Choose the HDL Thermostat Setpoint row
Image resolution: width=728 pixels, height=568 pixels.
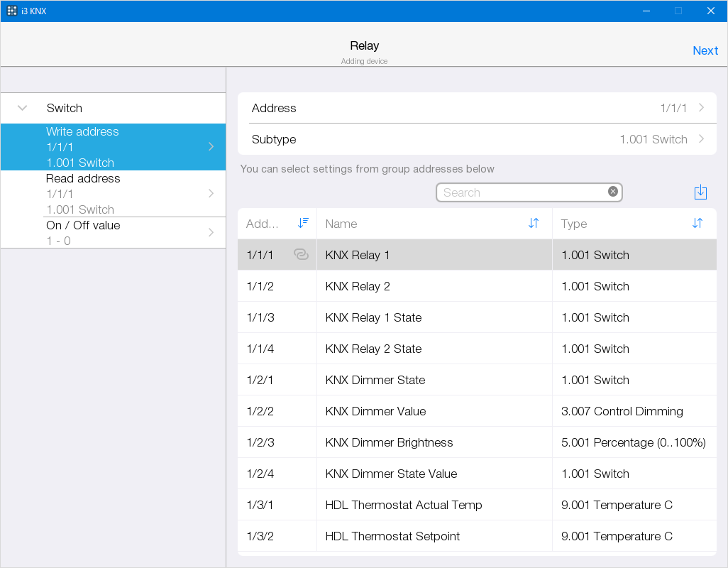coord(434,536)
